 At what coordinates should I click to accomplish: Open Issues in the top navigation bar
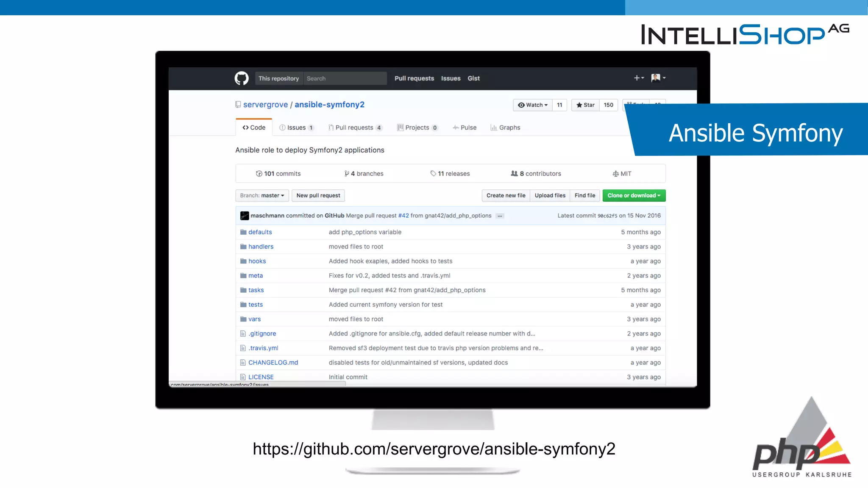point(451,78)
